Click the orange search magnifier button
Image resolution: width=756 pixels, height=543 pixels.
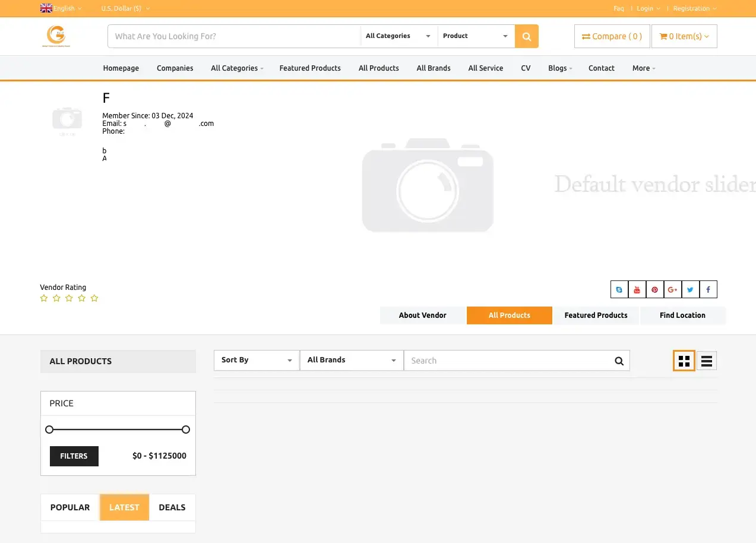click(x=526, y=36)
